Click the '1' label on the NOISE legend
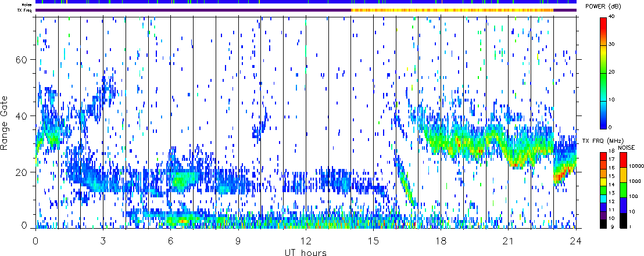The width and height of the screenshot is (644, 256). (631, 226)
